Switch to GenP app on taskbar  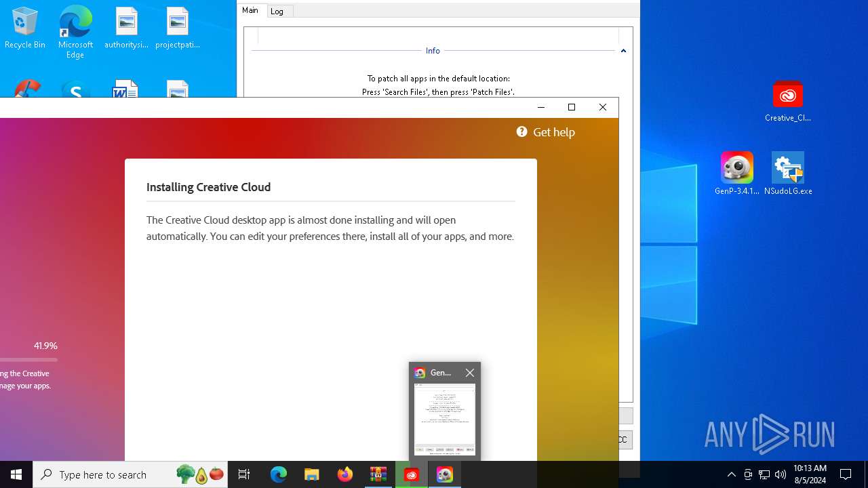click(444, 474)
